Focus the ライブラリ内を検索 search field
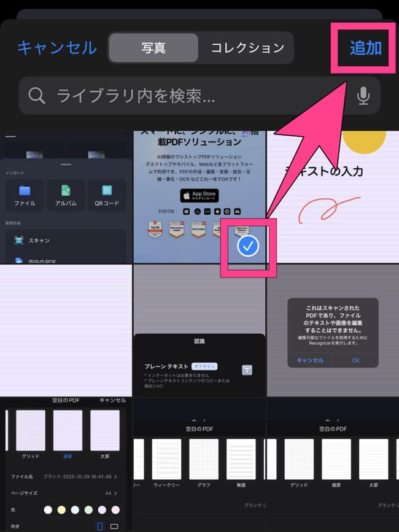 coord(199,96)
